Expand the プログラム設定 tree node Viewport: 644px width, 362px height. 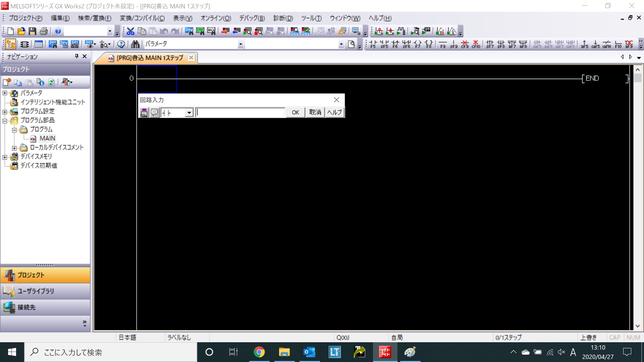click(x=5, y=111)
